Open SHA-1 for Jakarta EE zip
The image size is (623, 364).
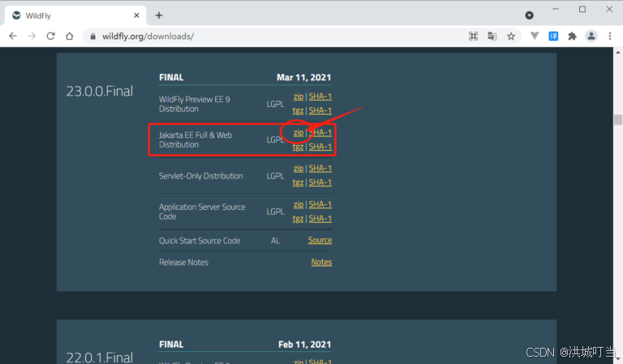click(x=320, y=133)
